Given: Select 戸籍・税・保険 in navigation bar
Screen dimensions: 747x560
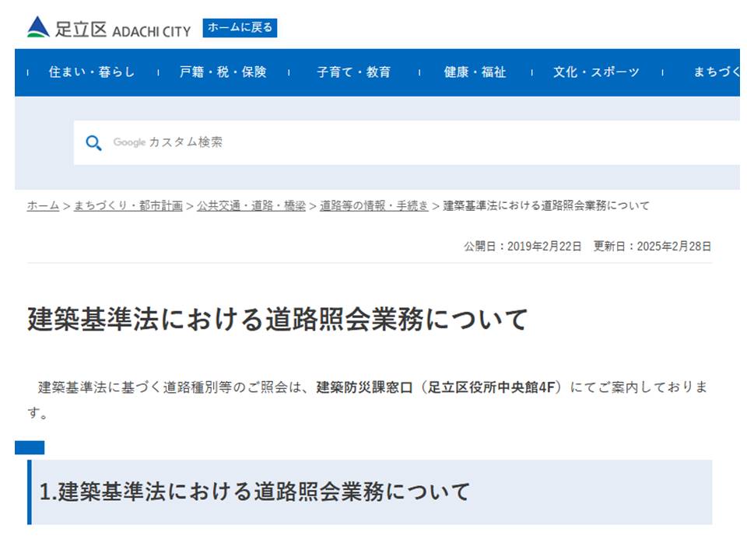Looking at the screenshot, I should [223, 72].
